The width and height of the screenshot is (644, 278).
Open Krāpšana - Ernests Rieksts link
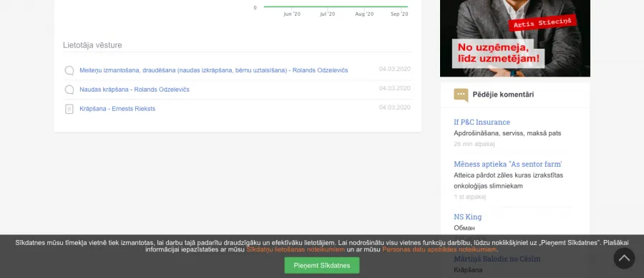coord(117,109)
